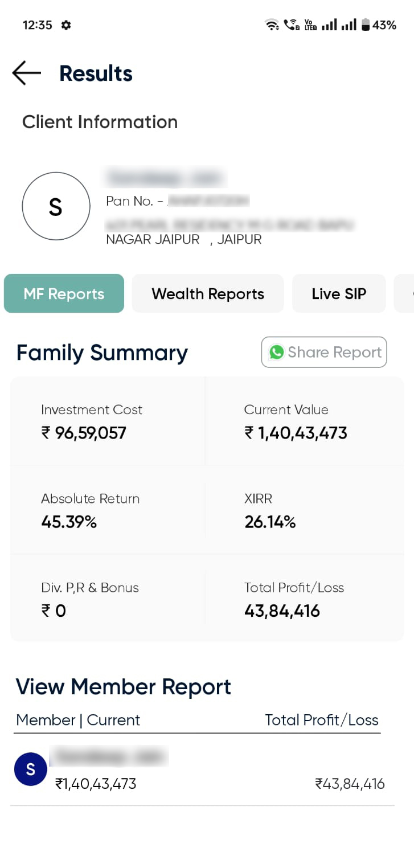The width and height of the screenshot is (414, 868).
Task: Select the Live SIP tab
Action: (x=339, y=294)
